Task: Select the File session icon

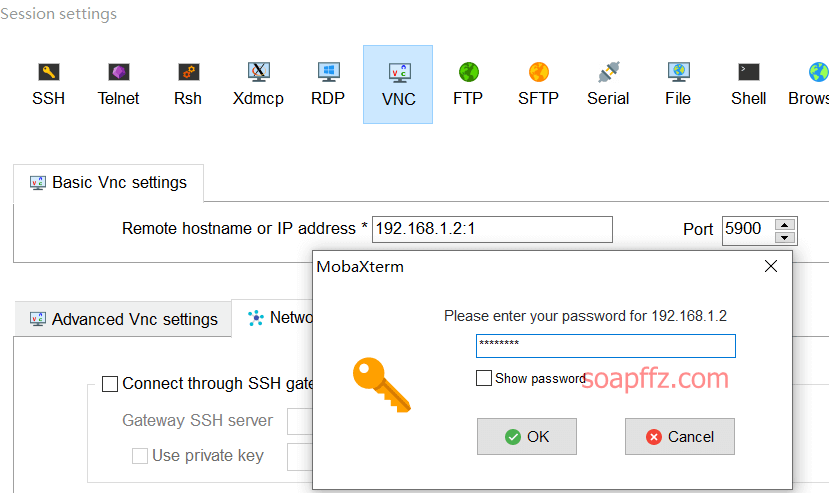Action: (x=678, y=72)
